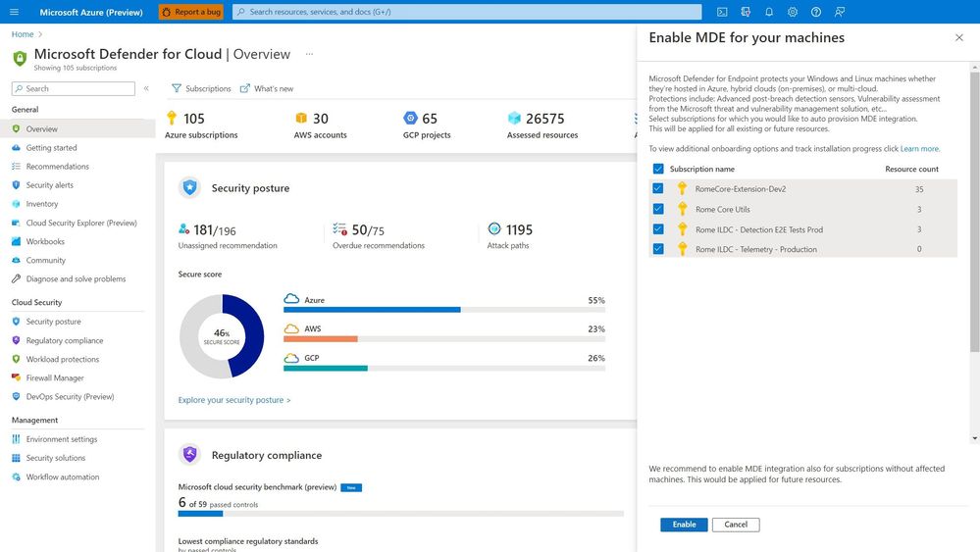Click the Cancel button
Screen dimensions: 980x552
click(x=736, y=525)
